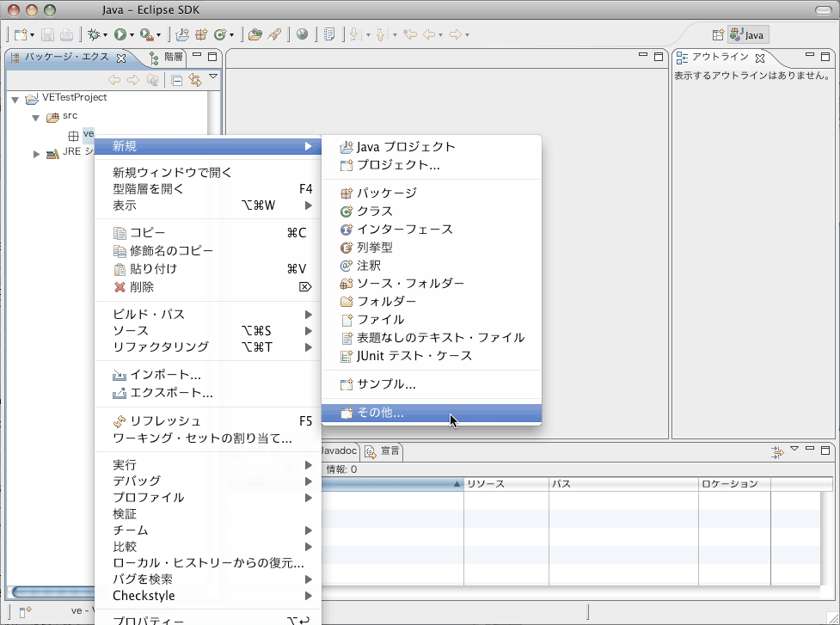
Task: Close the Package Explorer tab
Action: tap(121, 58)
